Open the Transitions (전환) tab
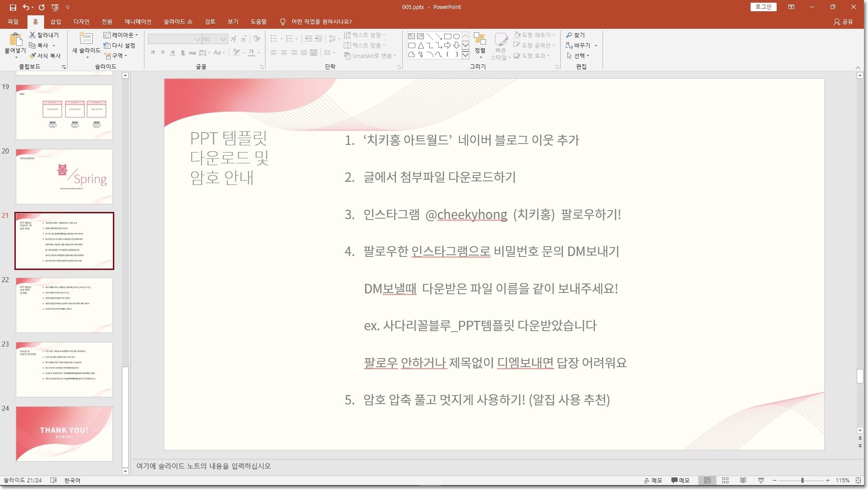This screenshot has height=490, width=868. (107, 22)
